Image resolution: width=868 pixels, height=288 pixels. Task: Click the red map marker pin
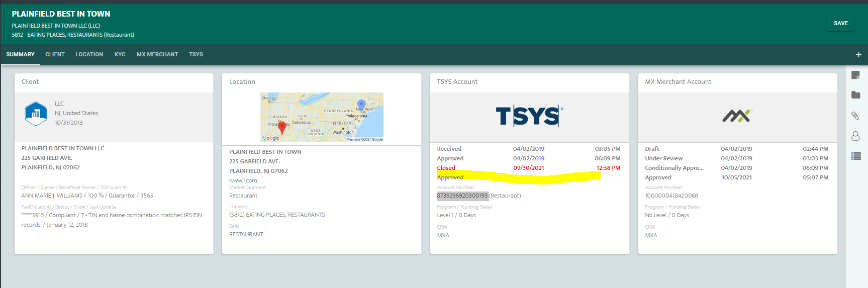[x=282, y=127]
